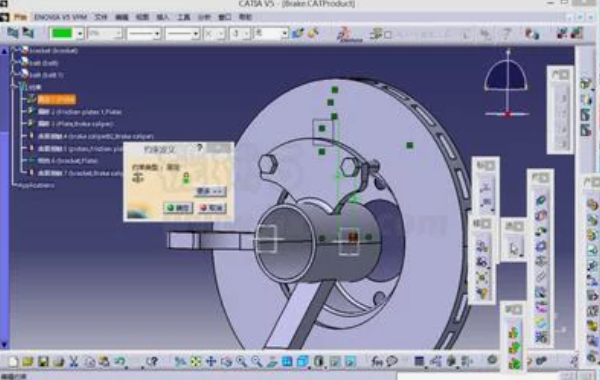Click the Save (floppy disk) icon
Image resolution: width=600 pixels, height=380 pixels.
(x=43, y=361)
